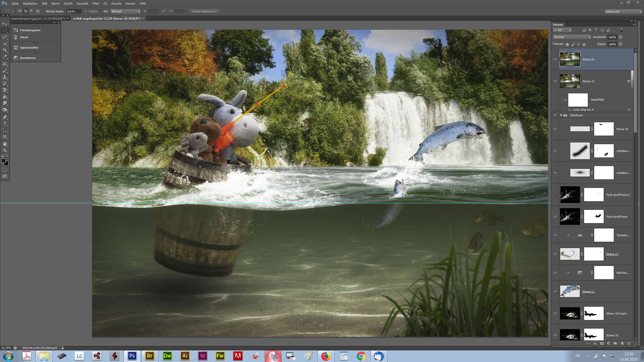Hide layer Ebene 19
This screenshot has height=362, width=644.
point(555,81)
